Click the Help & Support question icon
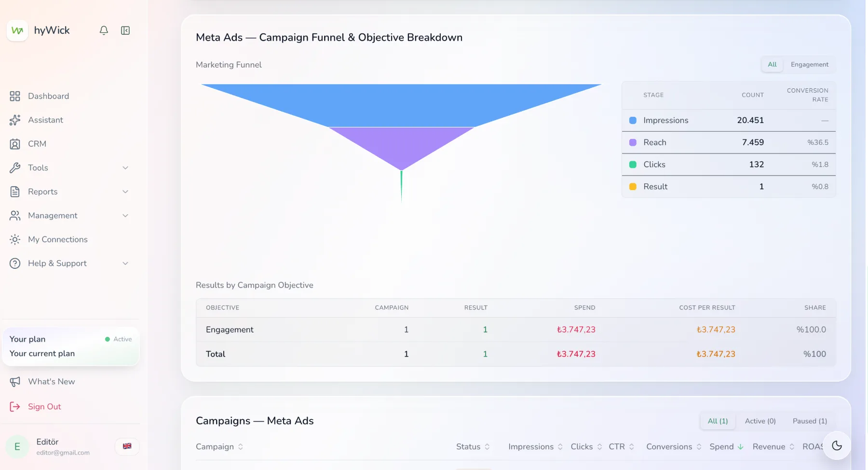This screenshot has height=470, width=868. pyautogui.click(x=15, y=263)
